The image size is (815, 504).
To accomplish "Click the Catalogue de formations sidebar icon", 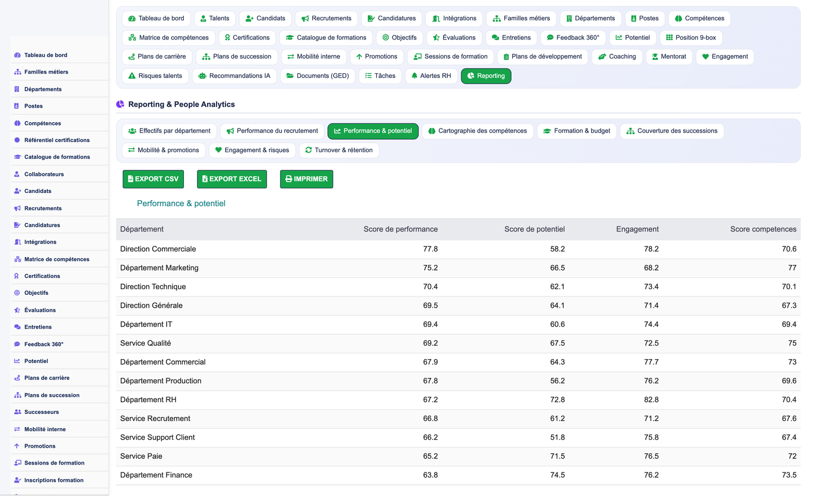I will click(17, 157).
